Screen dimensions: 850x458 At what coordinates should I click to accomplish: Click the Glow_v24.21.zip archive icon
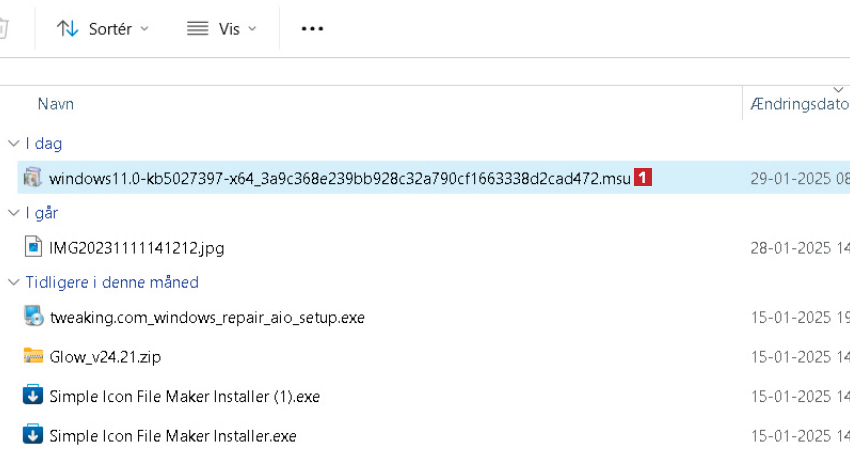click(33, 356)
